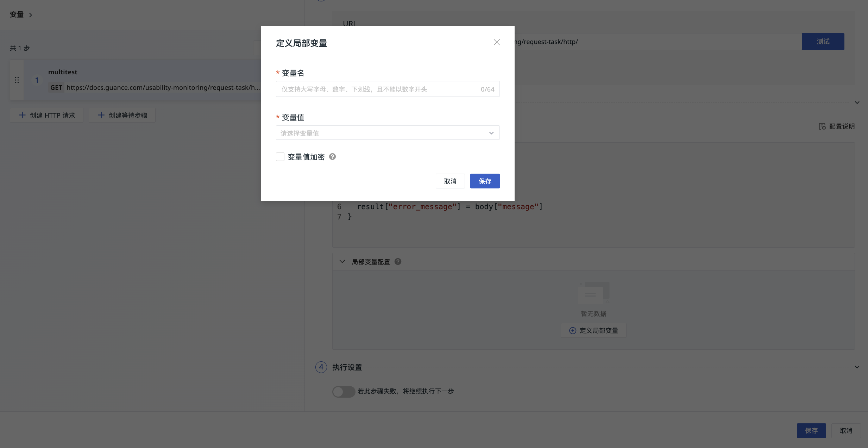
Task: Collapse the 执行设置 section chevron
Action: (x=857, y=367)
